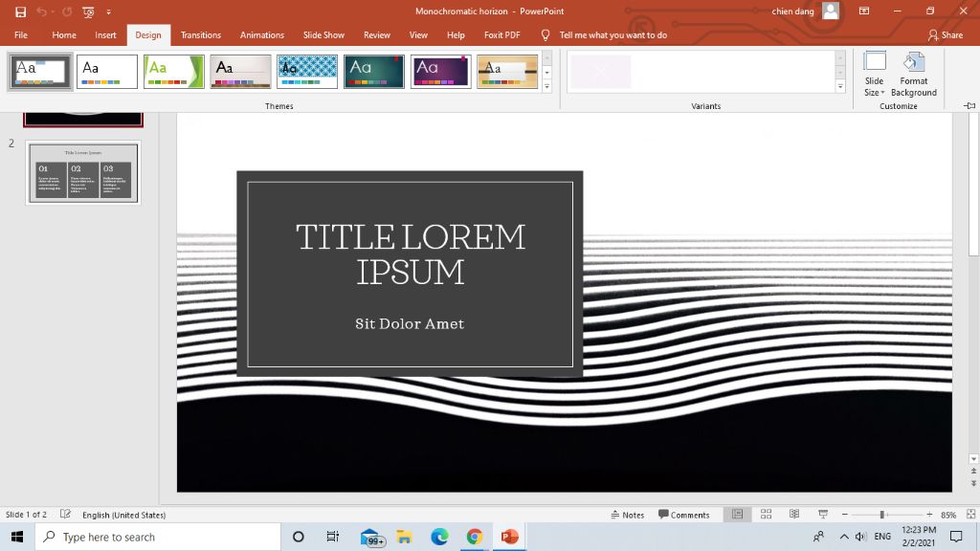This screenshot has width=980, height=551.
Task: Select slide 2 thumbnail in the panel
Action: pos(83,172)
